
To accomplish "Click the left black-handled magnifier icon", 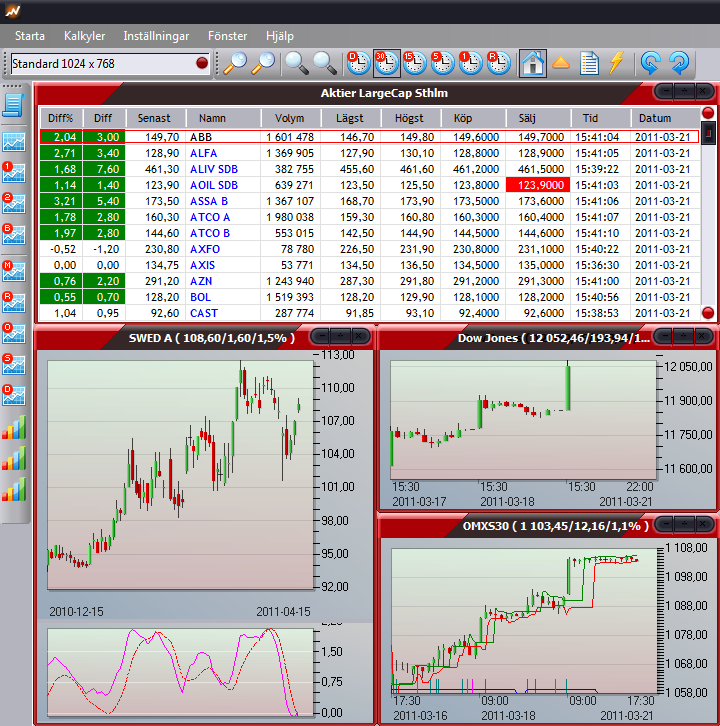I will point(297,63).
